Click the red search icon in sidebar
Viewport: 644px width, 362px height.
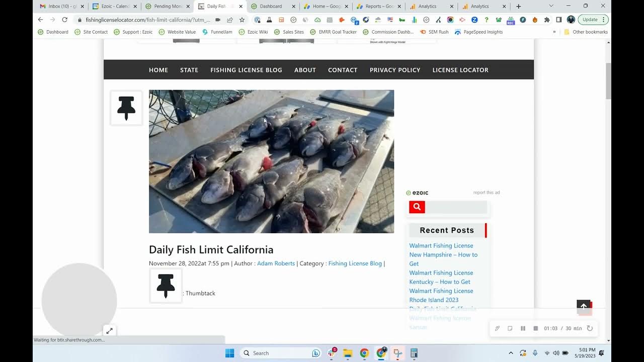pyautogui.click(x=417, y=207)
